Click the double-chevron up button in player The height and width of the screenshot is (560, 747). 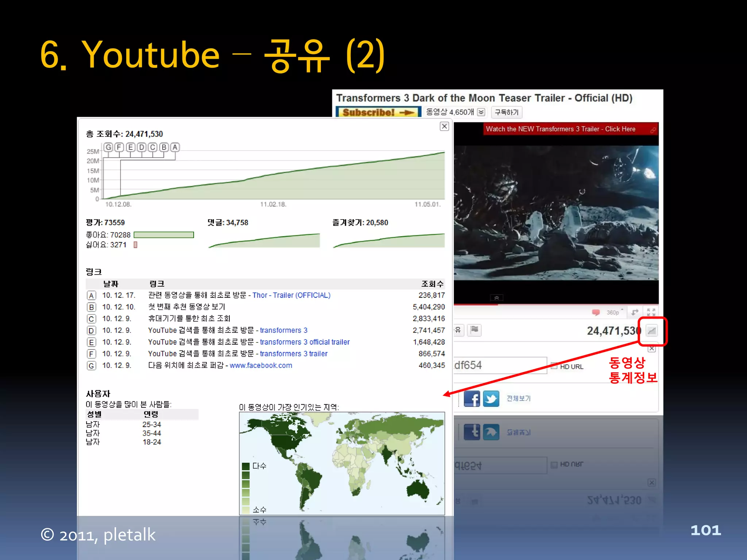point(496,298)
